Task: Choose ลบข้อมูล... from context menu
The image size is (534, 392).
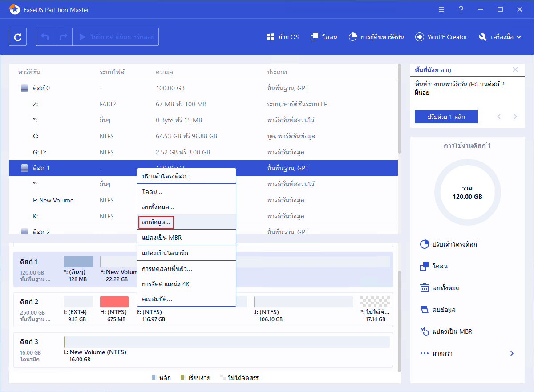Action: tap(186, 222)
